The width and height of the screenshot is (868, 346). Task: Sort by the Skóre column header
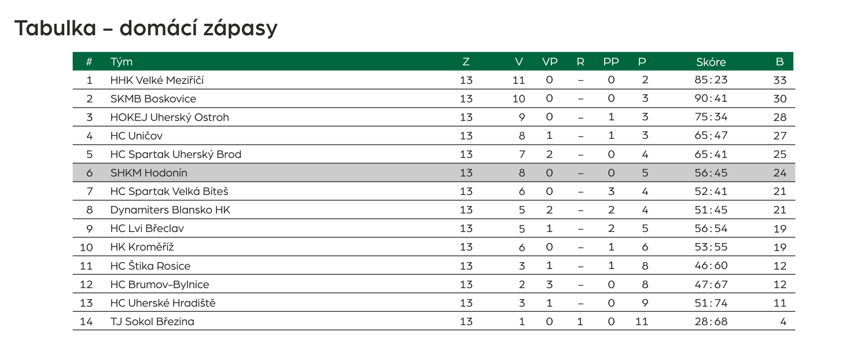coord(711,62)
